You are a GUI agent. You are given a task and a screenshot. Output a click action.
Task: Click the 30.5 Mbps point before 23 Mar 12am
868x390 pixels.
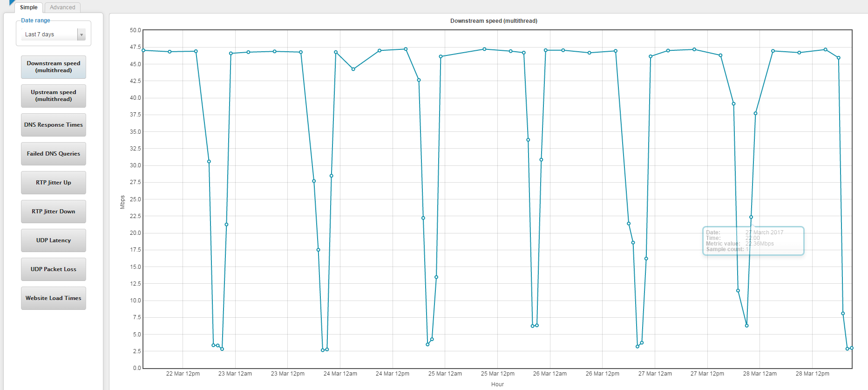click(209, 162)
